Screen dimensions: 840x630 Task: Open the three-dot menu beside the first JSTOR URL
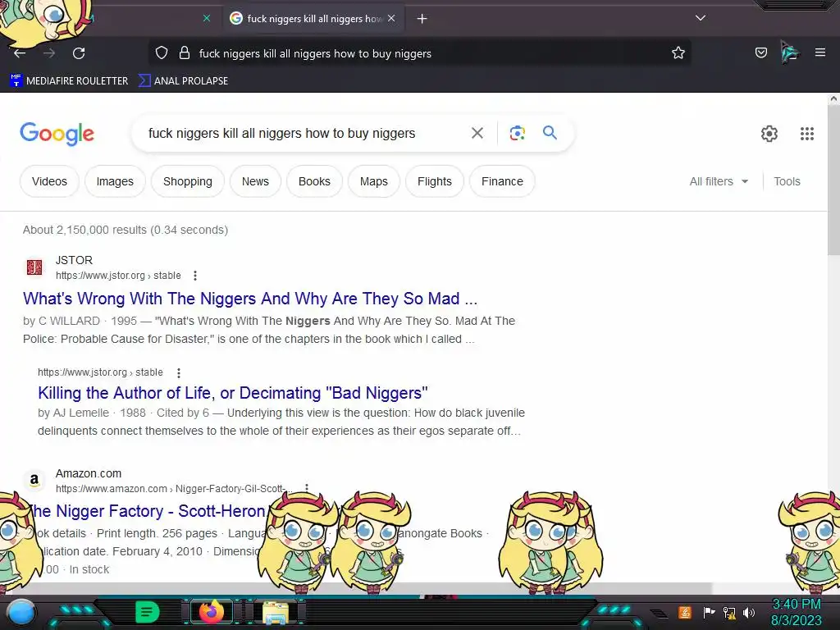[x=195, y=276]
